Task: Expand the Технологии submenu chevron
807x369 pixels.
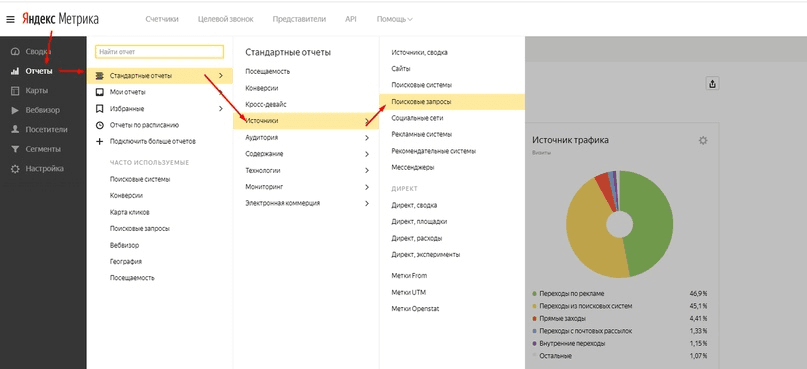Action: [x=367, y=171]
